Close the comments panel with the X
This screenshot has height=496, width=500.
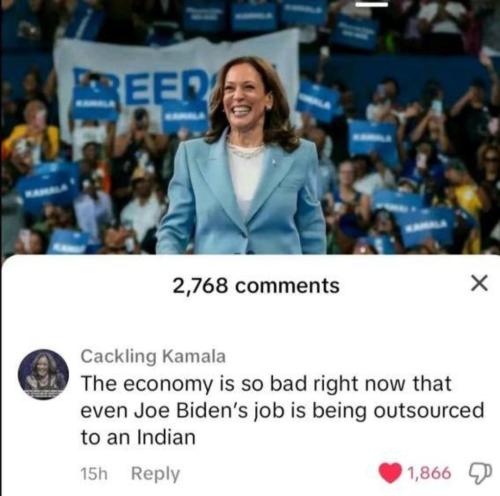click(x=479, y=283)
